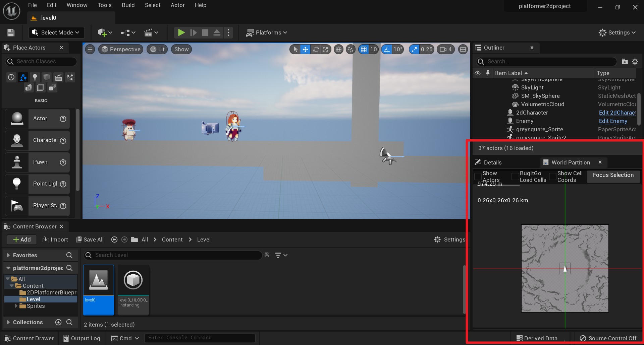The height and width of the screenshot is (345, 644).
Task: Open the toolbar Settings dropdown
Action: pos(617,32)
